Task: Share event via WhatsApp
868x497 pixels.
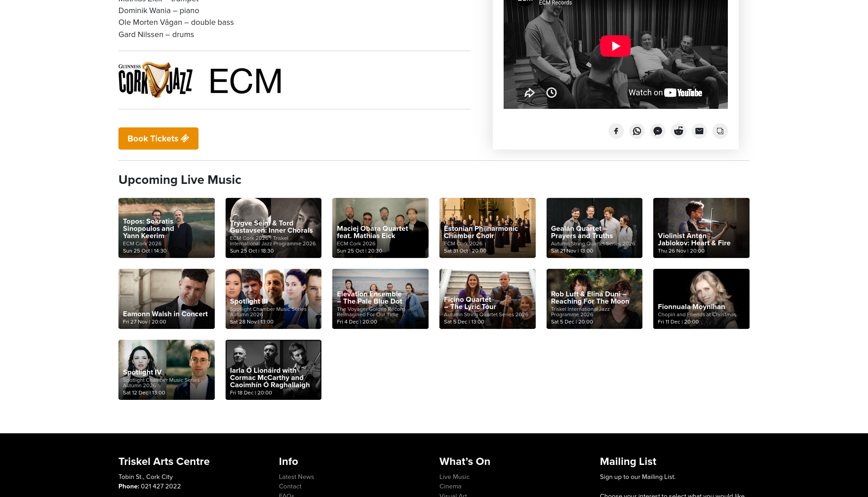Action: point(637,131)
